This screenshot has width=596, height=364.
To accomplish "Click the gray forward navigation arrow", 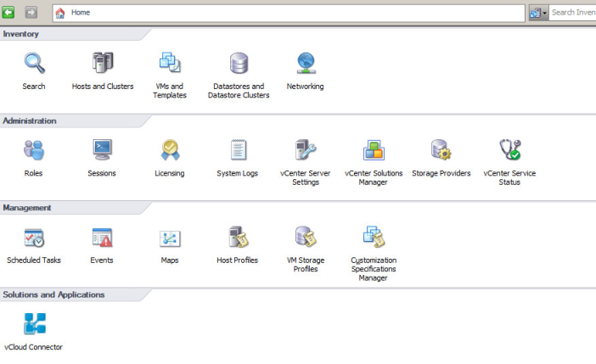I will (31, 13).
